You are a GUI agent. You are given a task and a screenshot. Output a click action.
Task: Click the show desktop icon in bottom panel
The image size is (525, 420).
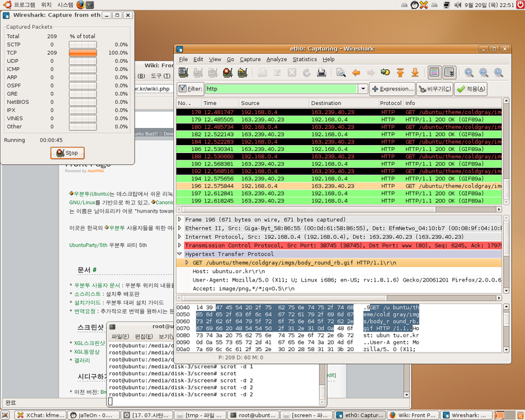[x=5, y=415]
